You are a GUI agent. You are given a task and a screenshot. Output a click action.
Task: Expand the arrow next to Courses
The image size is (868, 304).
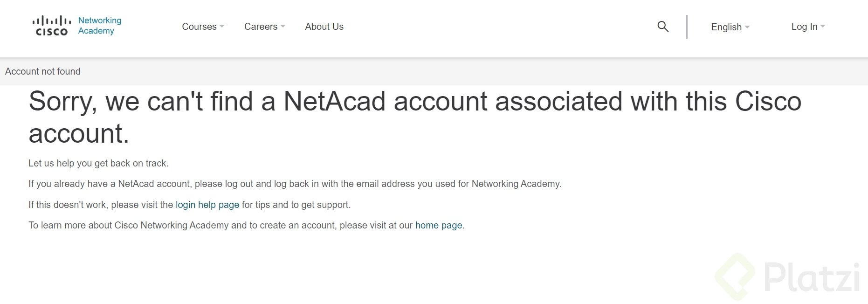(222, 27)
